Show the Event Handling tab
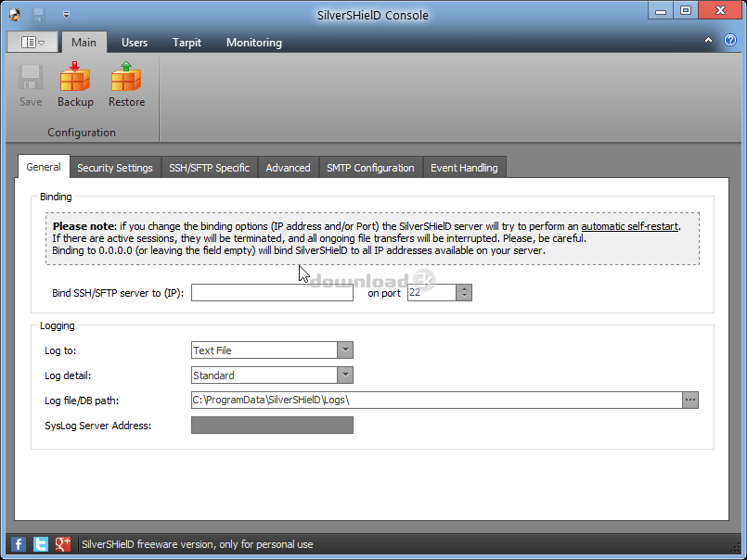Viewport: 747px width, 560px height. [x=464, y=168]
